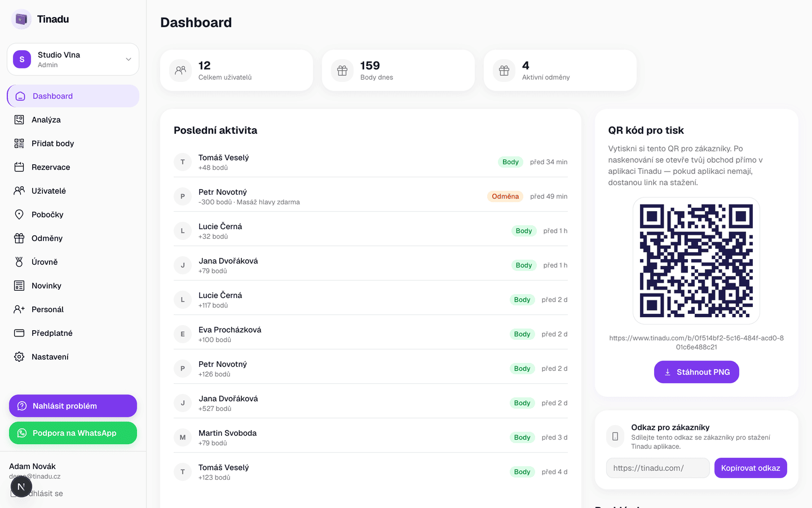The width and height of the screenshot is (812, 508).
Task: Click the question icon in Nahlásit problém
Action: pos(22,406)
